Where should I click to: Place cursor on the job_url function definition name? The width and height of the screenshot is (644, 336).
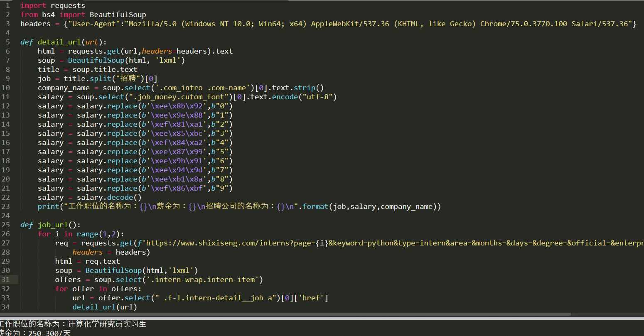tap(53, 225)
